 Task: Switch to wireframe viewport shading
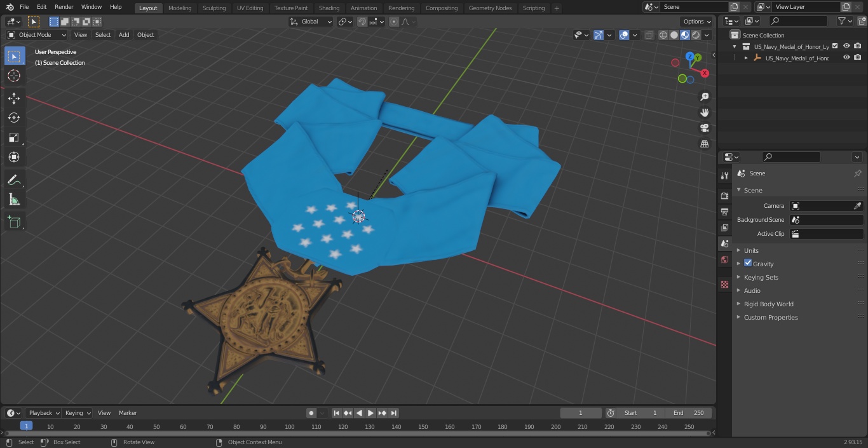point(663,35)
